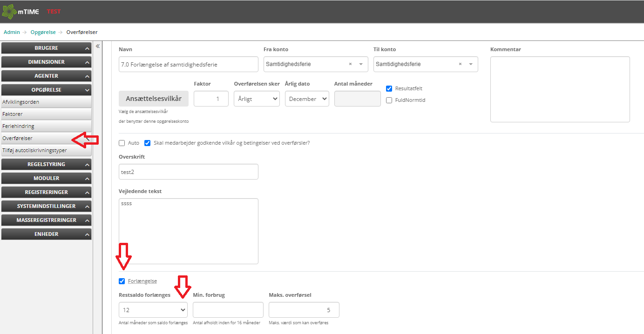Go to Opgørelse breadcrumb link
Image resolution: width=644 pixels, height=334 pixels.
43,32
